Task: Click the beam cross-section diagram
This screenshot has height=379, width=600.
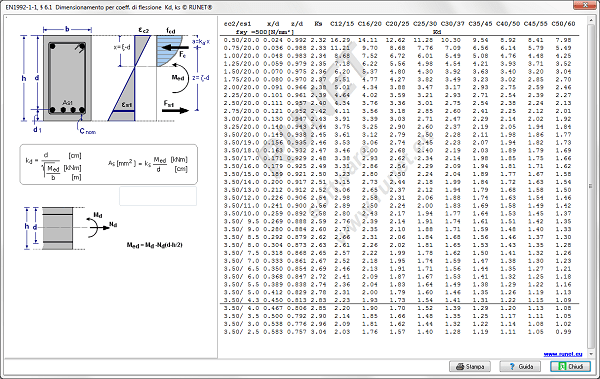Action: tap(67, 78)
